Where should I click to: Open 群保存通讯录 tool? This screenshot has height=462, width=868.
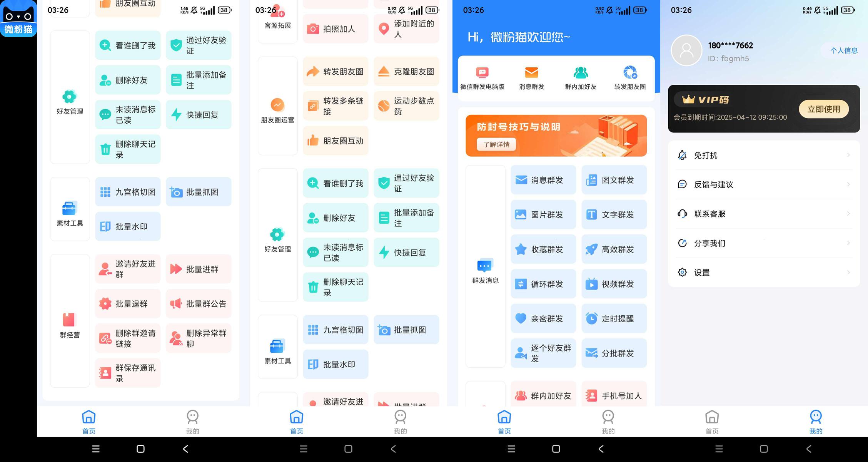pyautogui.click(x=128, y=373)
